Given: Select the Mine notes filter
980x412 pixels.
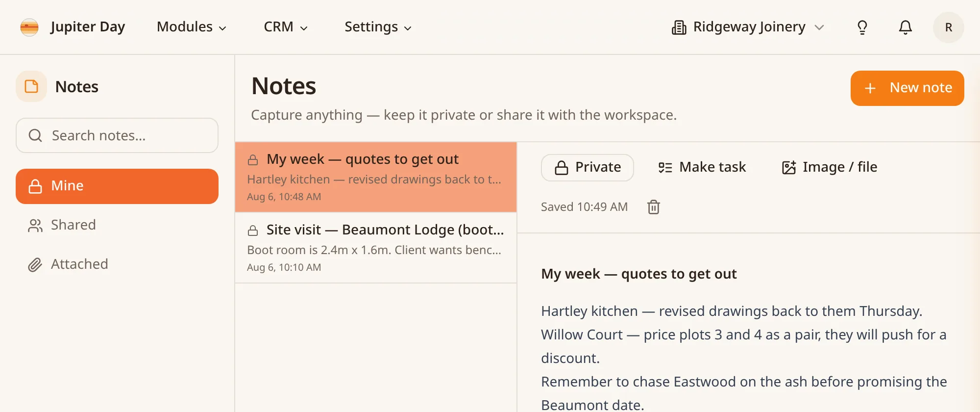Looking at the screenshot, I should click(117, 186).
